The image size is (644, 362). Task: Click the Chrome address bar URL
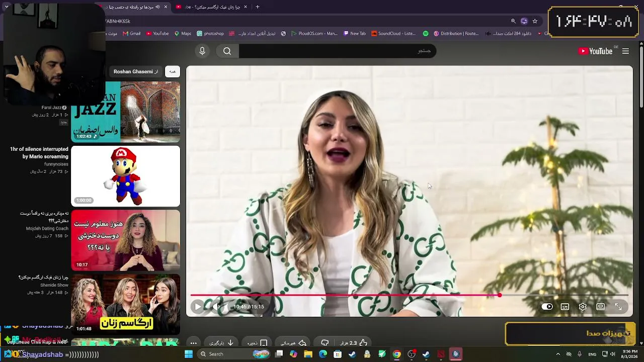click(118, 21)
